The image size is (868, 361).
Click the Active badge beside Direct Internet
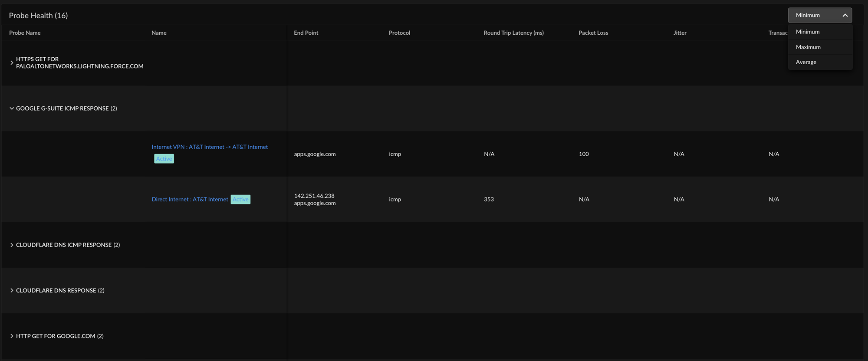click(240, 200)
